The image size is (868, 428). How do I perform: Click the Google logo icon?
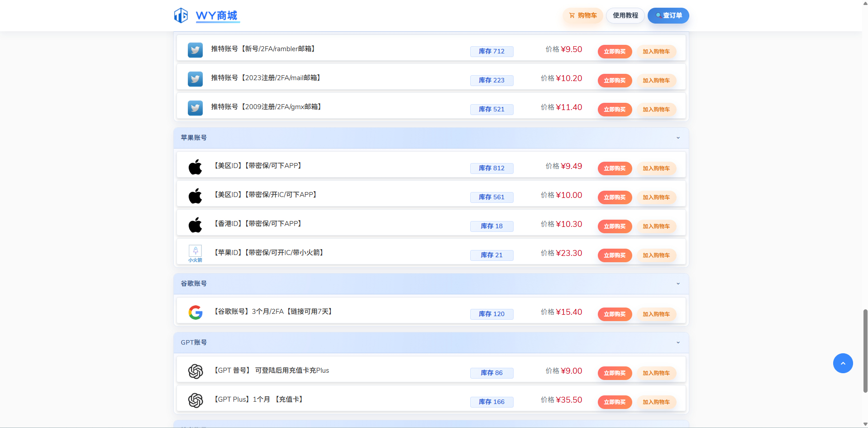[195, 312]
